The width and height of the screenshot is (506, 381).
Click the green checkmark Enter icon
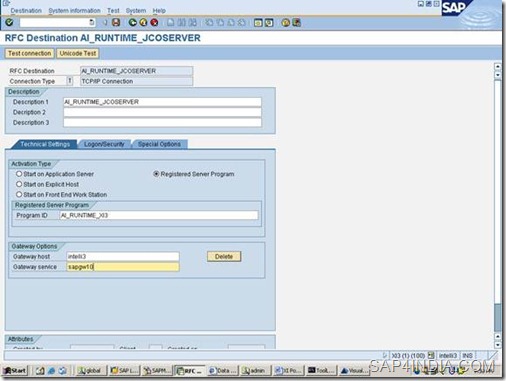[x=9, y=22]
